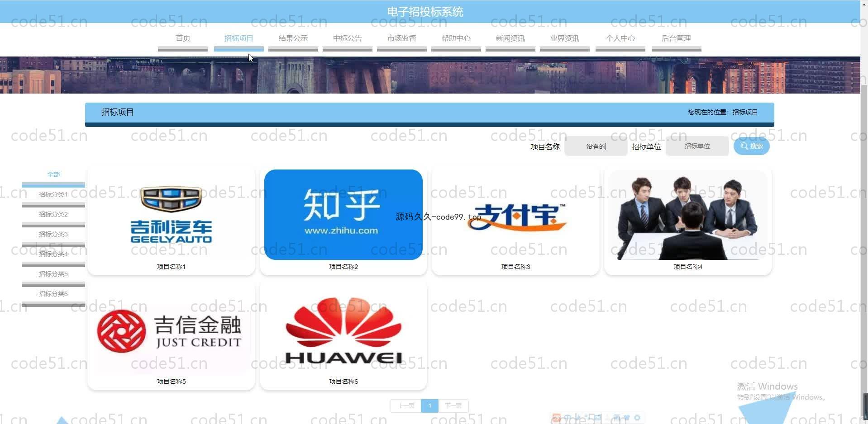Filter by 招标分类1
The image size is (868, 424).
(53, 194)
